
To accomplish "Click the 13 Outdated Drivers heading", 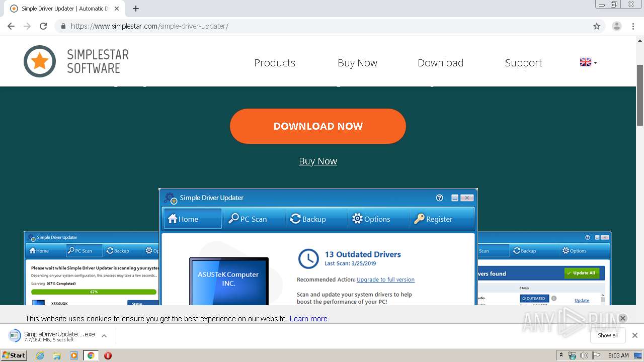I will click(363, 254).
